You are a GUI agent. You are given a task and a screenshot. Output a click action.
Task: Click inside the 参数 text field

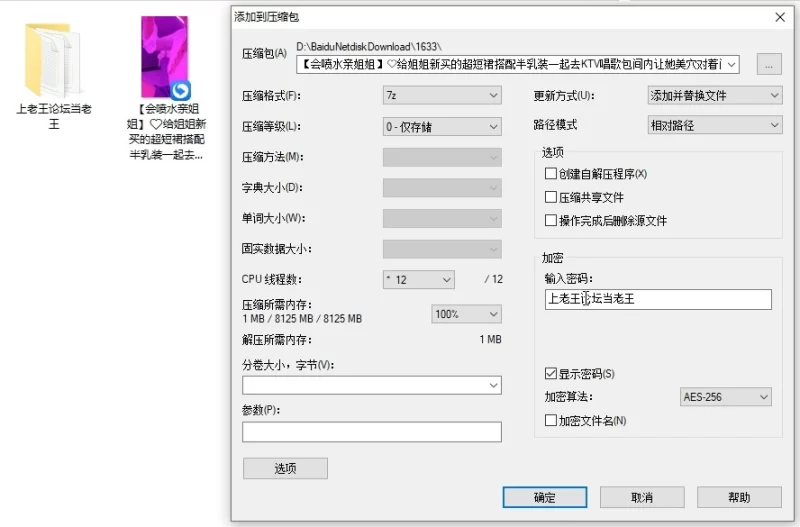tap(371, 432)
